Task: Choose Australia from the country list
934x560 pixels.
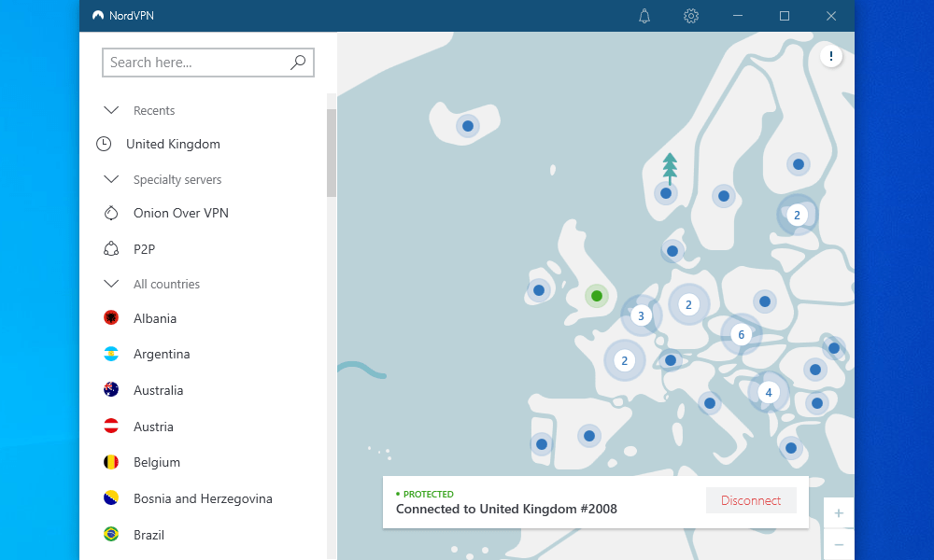Action: [159, 390]
